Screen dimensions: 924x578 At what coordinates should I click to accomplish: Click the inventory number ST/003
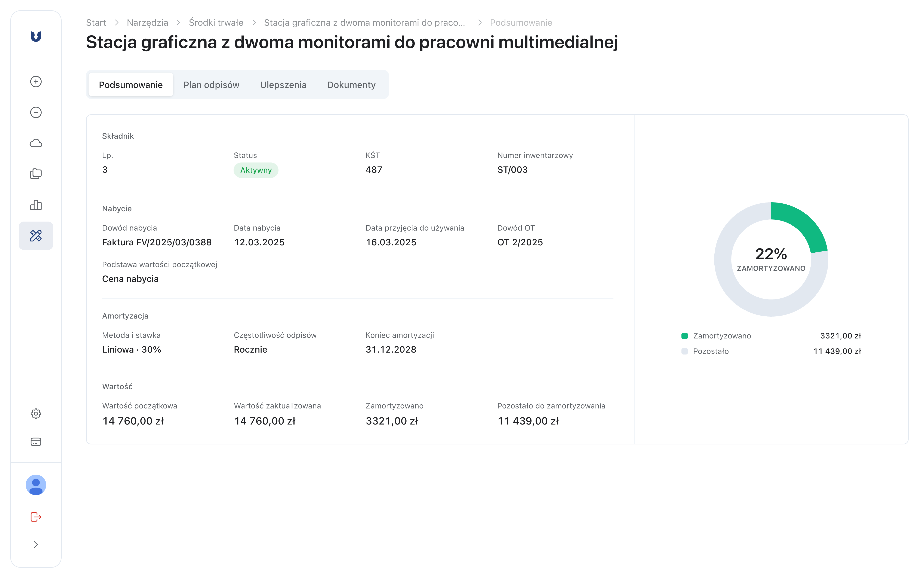(x=512, y=170)
